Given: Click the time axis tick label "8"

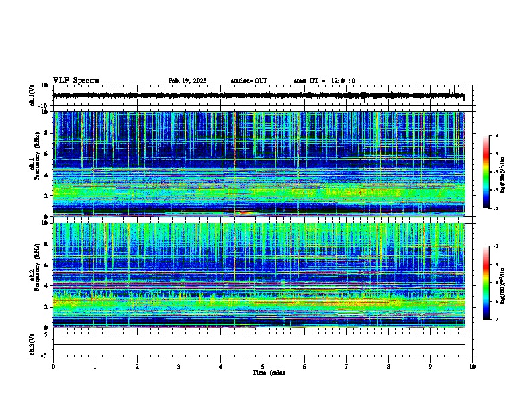Looking at the screenshot, I should [x=388, y=367].
